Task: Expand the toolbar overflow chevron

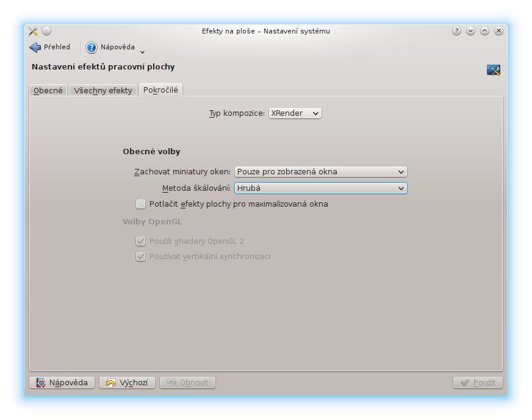Action: [x=143, y=52]
